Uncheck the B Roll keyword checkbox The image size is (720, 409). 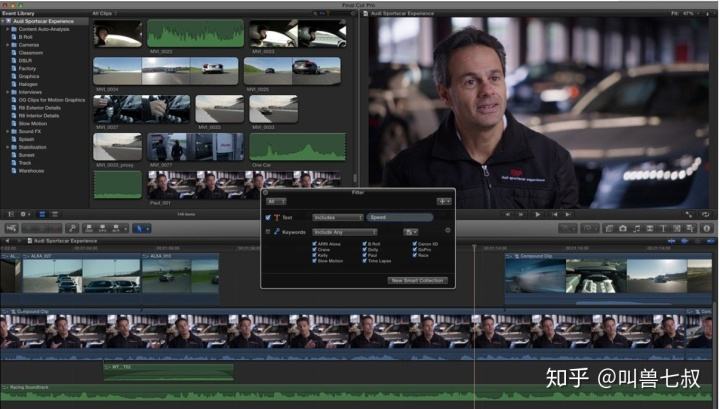[x=365, y=244]
